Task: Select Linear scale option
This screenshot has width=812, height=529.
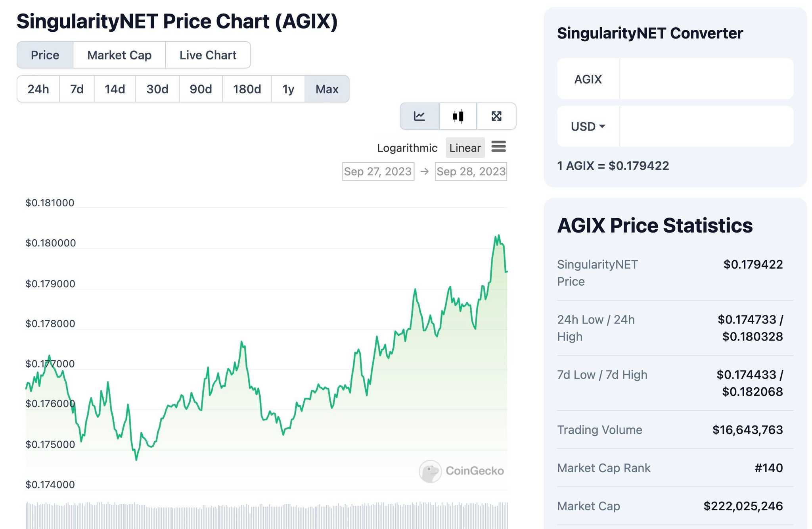Action: click(x=465, y=148)
